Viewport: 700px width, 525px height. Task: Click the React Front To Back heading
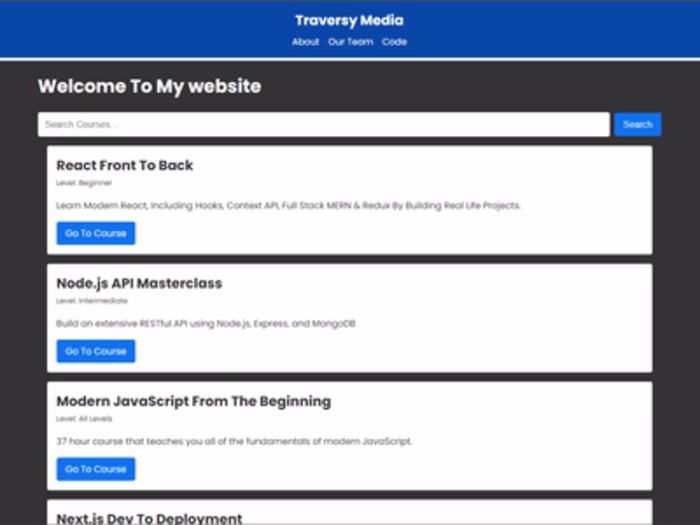coord(125,166)
